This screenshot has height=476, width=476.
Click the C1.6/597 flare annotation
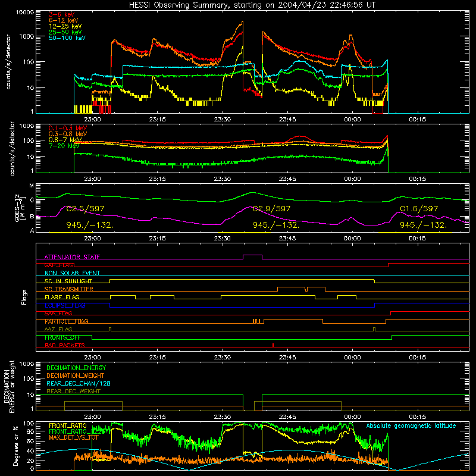pyautogui.click(x=419, y=209)
